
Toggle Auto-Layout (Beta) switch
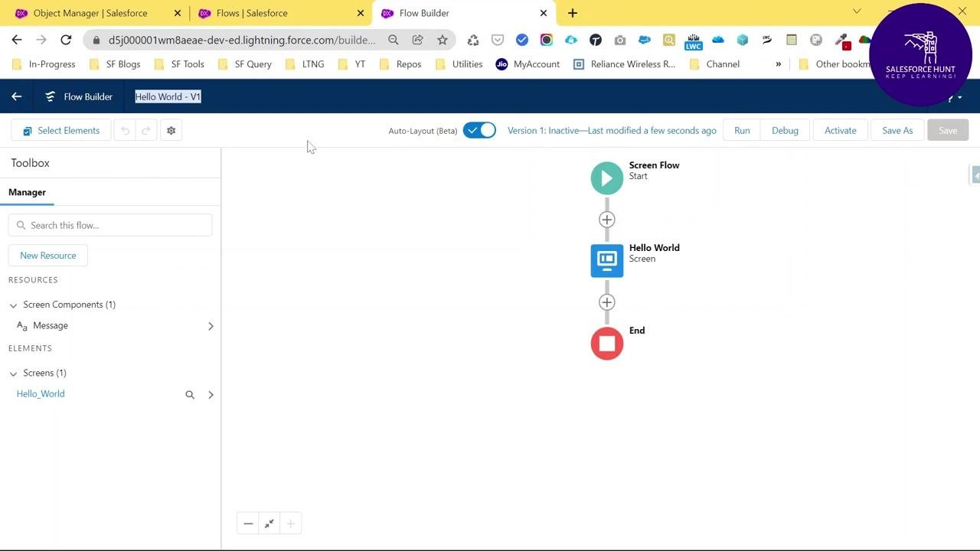tap(479, 130)
